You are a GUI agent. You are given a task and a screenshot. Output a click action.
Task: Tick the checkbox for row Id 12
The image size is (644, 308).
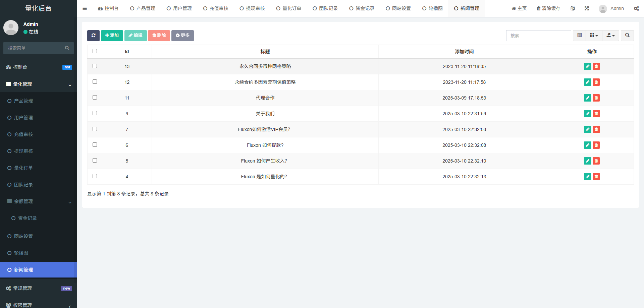(x=95, y=82)
